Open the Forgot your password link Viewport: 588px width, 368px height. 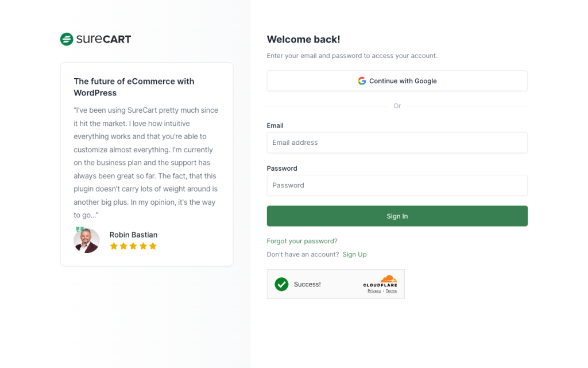click(302, 241)
